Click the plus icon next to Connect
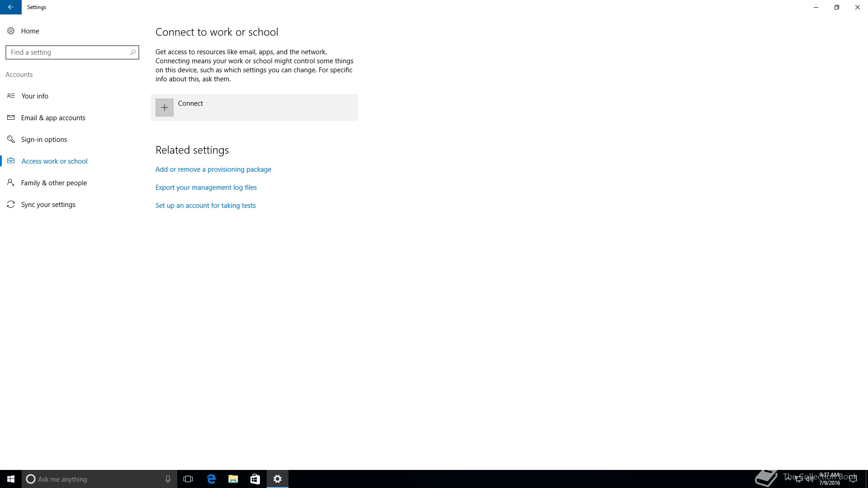The image size is (868, 488). click(x=165, y=108)
